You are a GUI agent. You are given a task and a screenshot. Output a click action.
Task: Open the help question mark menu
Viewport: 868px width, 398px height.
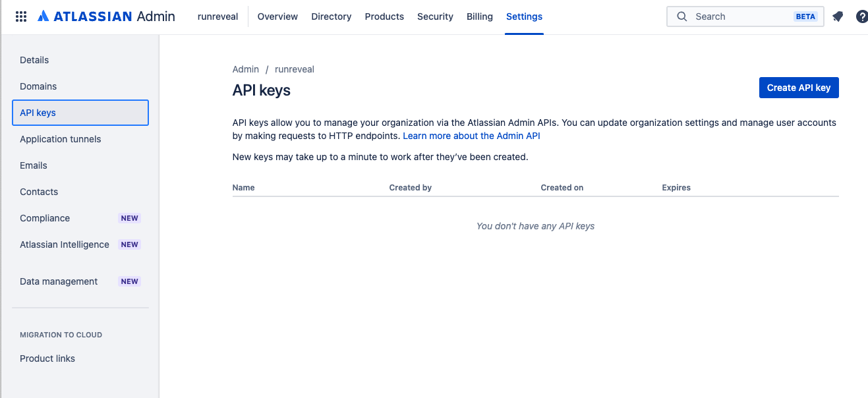click(862, 16)
